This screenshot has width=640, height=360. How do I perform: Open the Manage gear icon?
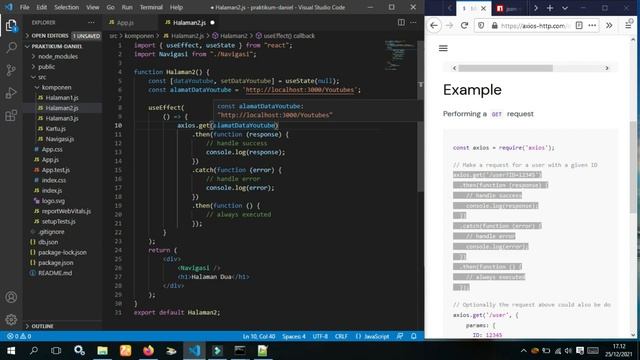[x=11, y=319]
